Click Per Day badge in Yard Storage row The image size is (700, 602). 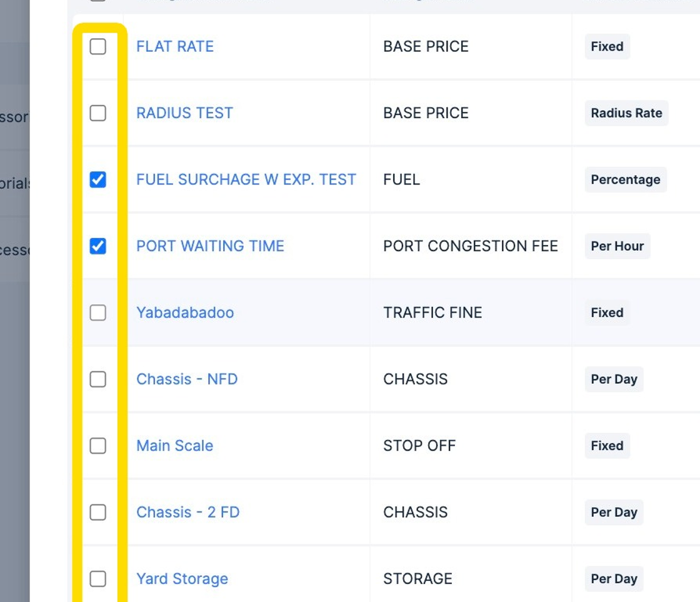point(614,579)
